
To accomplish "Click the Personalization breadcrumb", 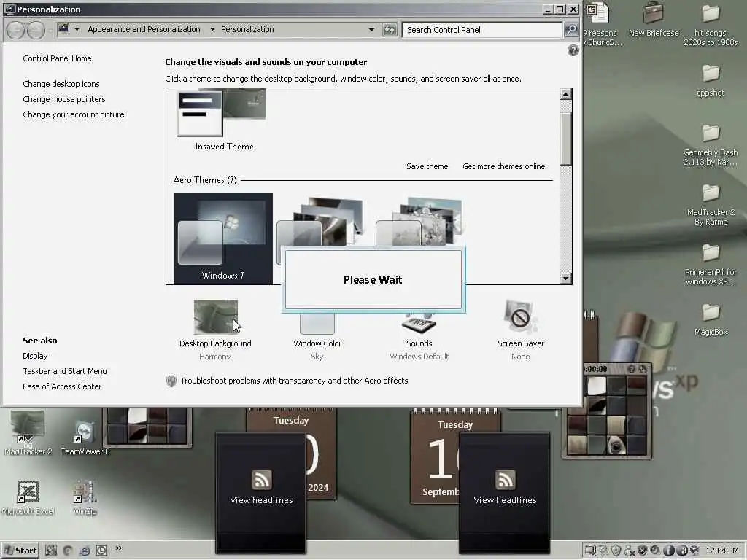I will [x=247, y=29].
